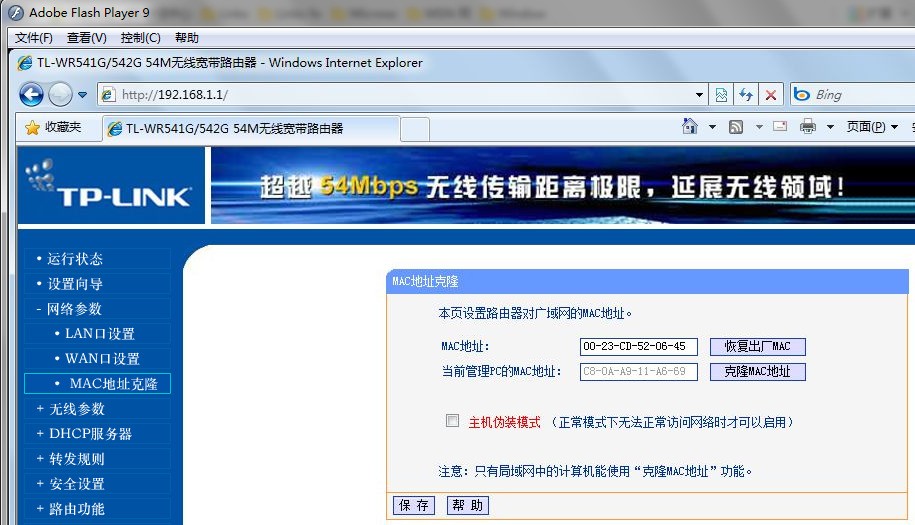This screenshot has width=915, height=525.
Task: Expand the feeds dropdown arrow
Action: click(759, 127)
